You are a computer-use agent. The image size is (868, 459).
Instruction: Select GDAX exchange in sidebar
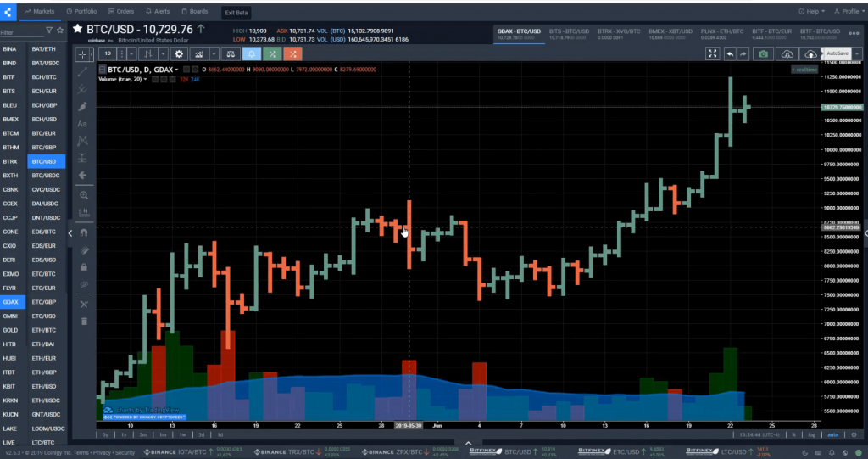point(12,302)
